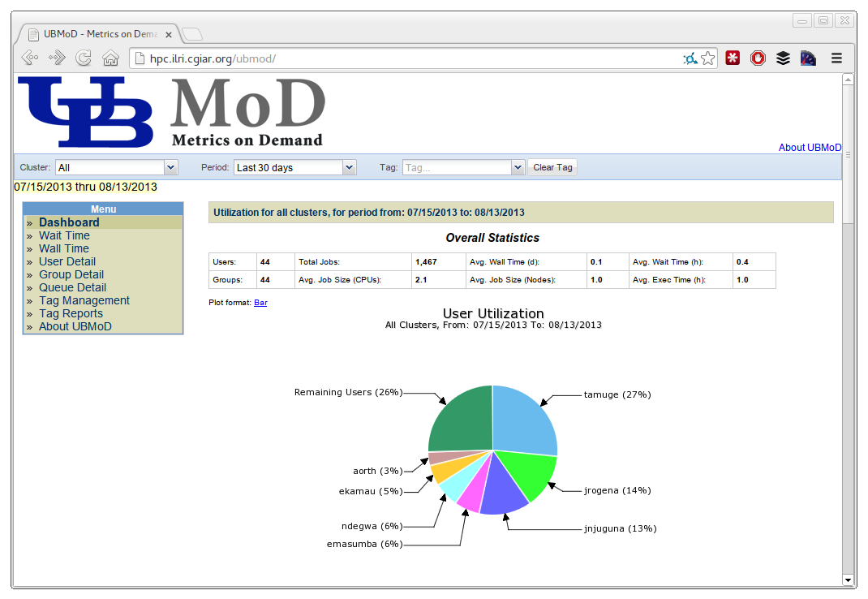Open User Detail menu item

[67, 261]
